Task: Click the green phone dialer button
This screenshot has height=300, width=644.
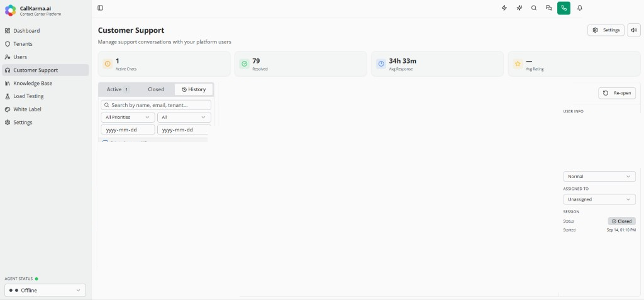Action: click(x=563, y=8)
